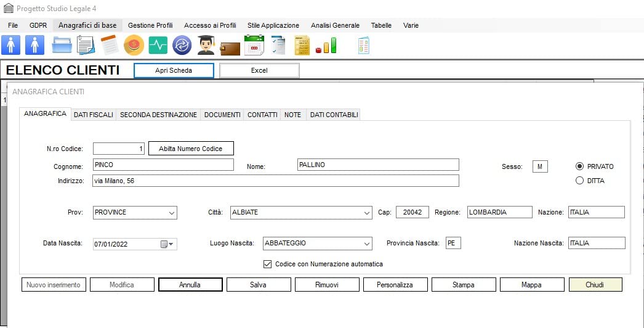Open the File menu
The width and height of the screenshot is (644, 328).
[13, 25]
